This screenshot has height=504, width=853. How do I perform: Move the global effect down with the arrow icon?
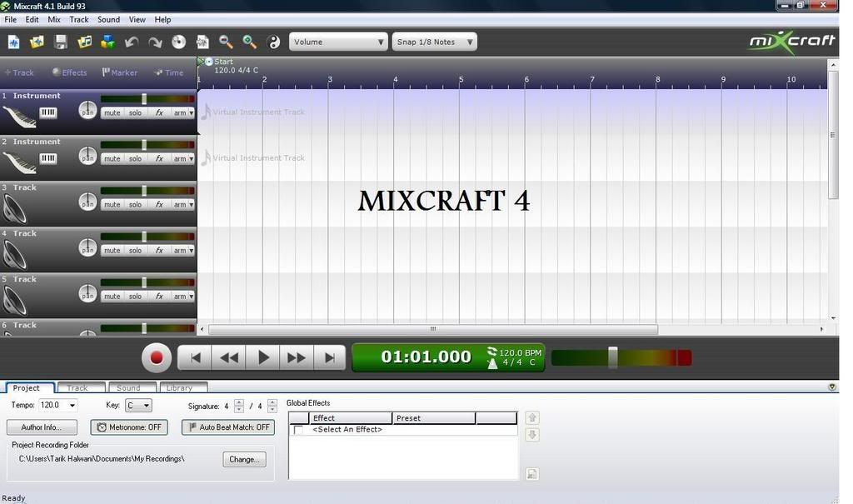(x=532, y=435)
